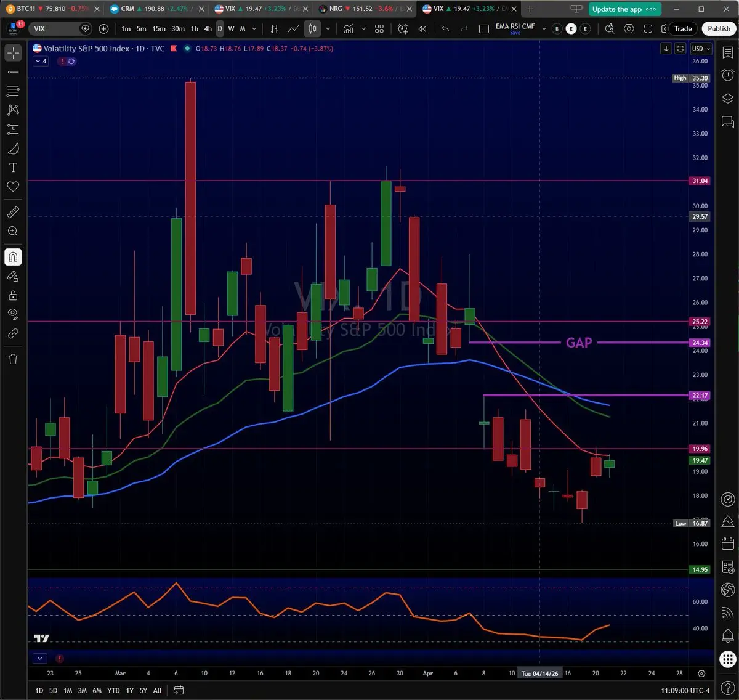739x700 pixels.
Task: Select the 1m timeframe
Action: coord(126,29)
